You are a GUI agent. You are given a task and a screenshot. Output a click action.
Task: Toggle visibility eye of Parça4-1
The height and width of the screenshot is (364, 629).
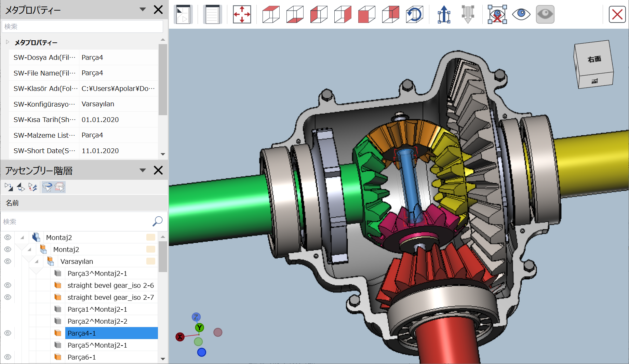pos(8,333)
